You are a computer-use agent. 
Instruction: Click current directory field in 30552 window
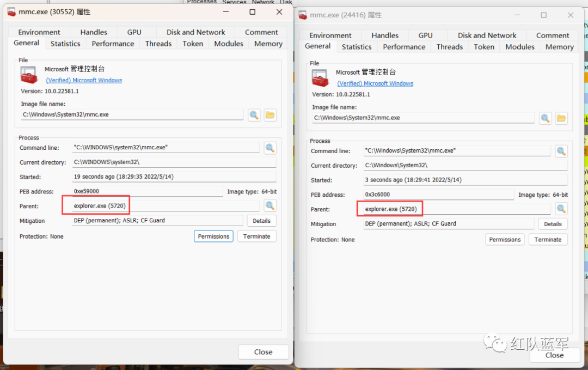pyautogui.click(x=174, y=162)
